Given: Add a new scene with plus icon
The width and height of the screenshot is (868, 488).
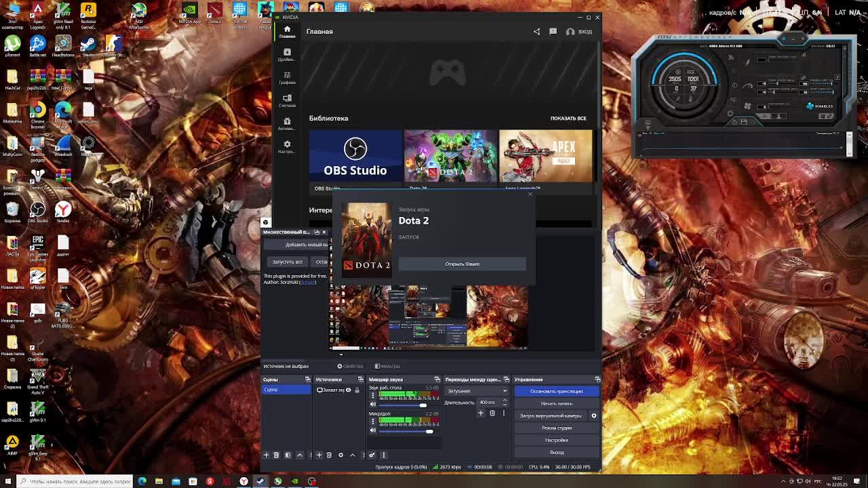Looking at the screenshot, I should pyautogui.click(x=266, y=455).
